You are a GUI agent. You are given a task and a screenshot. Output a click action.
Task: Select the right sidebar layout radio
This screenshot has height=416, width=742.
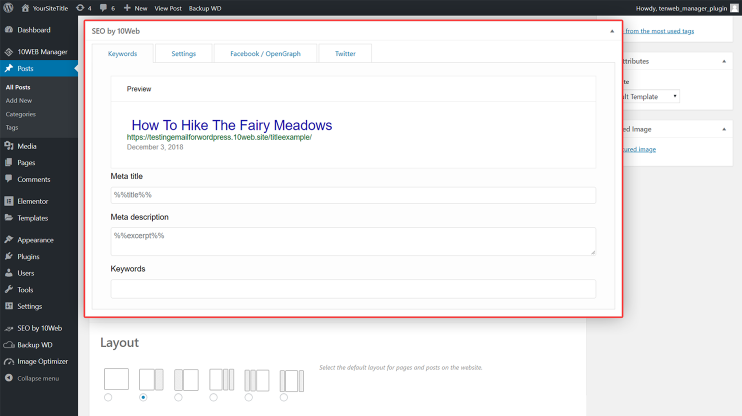click(x=143, y=398)
